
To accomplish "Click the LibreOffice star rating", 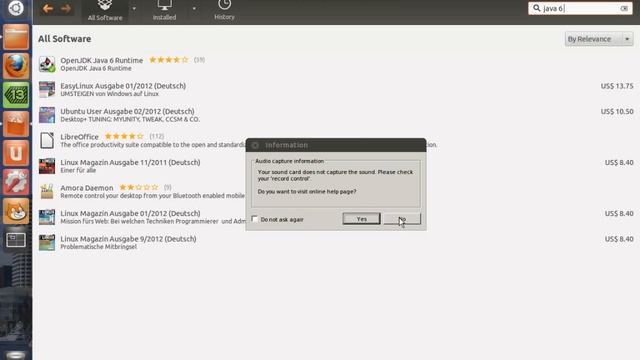I will (x=124, y=136).
